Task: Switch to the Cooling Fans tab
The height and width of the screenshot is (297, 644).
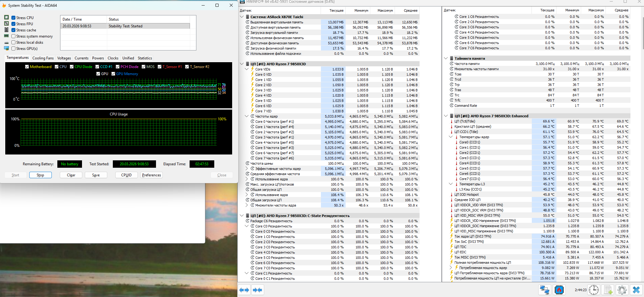Action: pyautogui.click(x=43, y=58)
